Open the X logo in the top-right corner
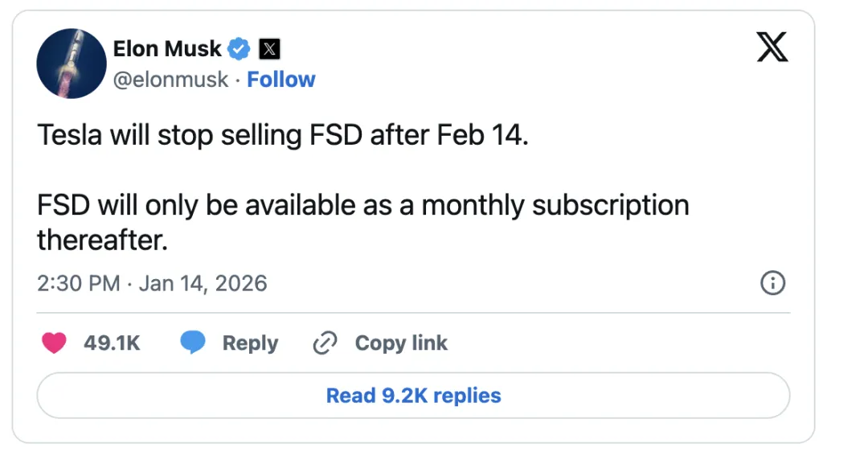The width and height of the screenshot is (868, 456). [x=772, y=50]
